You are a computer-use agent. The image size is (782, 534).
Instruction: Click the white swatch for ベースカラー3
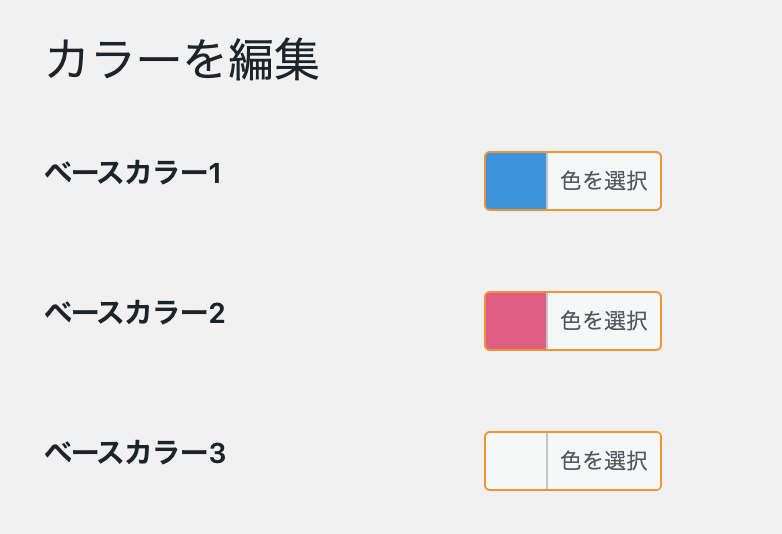click(x=516, y=461)
